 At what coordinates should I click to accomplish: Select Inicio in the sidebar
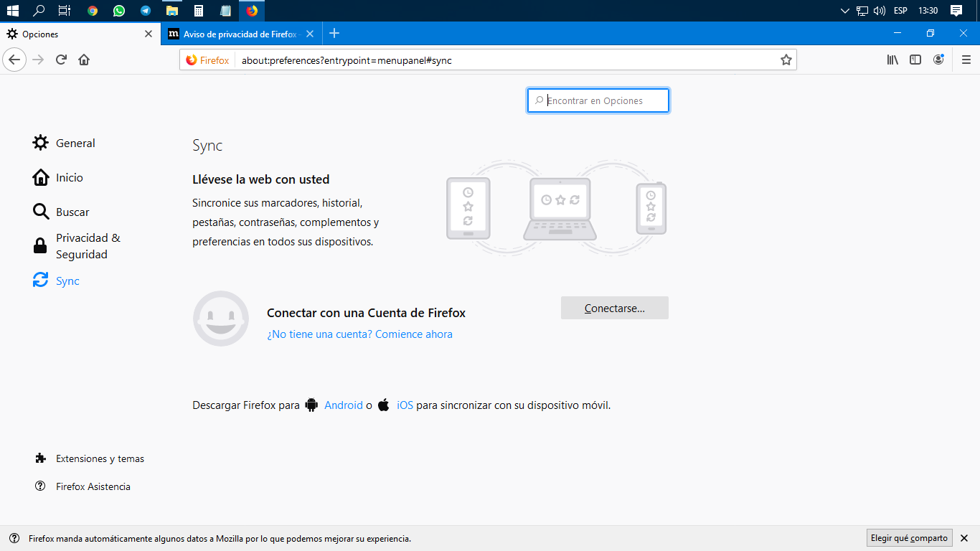[x=69, y=178]
